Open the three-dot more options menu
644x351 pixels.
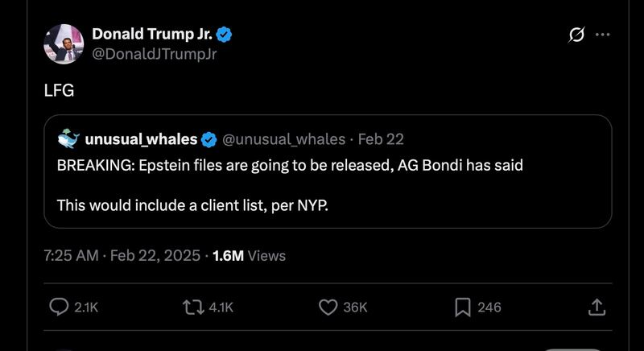pyautogui.click(x=602, y=35)
